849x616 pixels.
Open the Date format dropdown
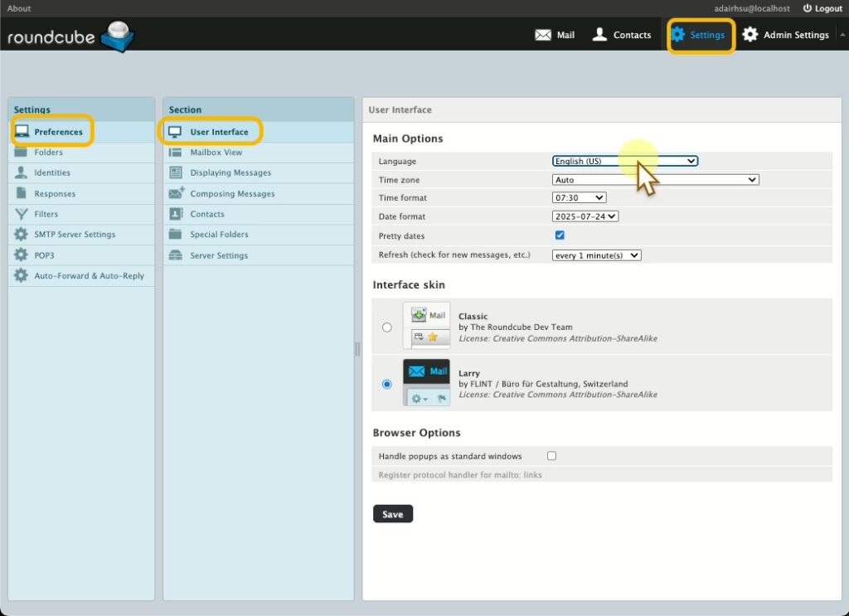click(x=585, y=216)
